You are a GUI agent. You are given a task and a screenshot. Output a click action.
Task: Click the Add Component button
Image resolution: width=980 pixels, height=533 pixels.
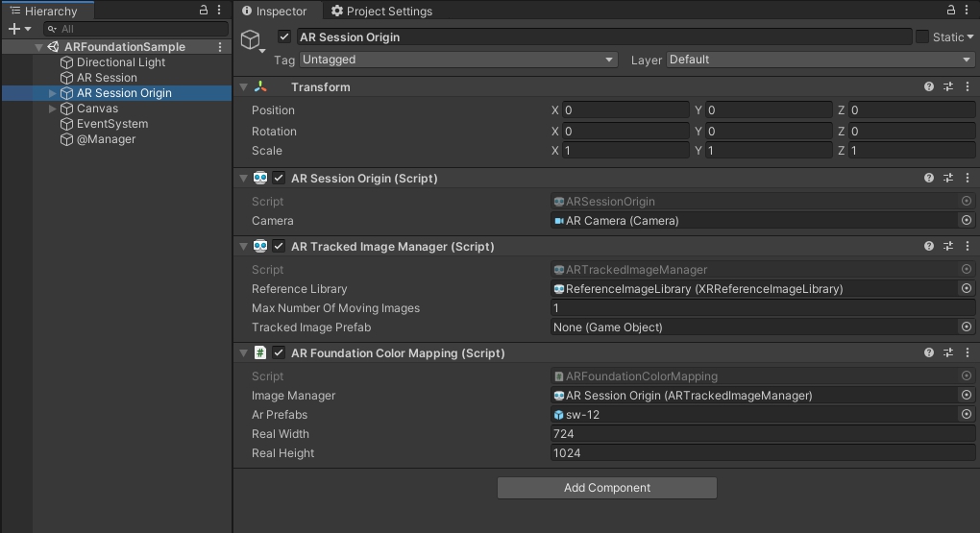(606, 488)
